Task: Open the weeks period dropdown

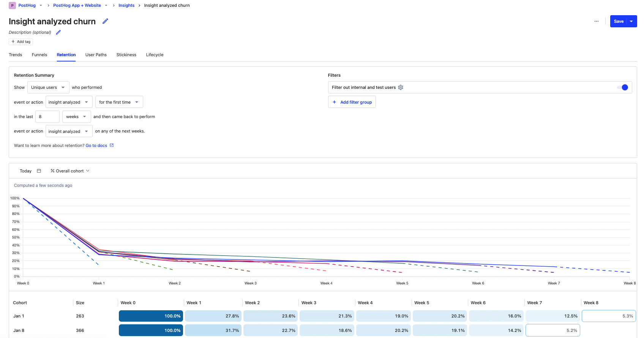Action: tap(76, 117)
